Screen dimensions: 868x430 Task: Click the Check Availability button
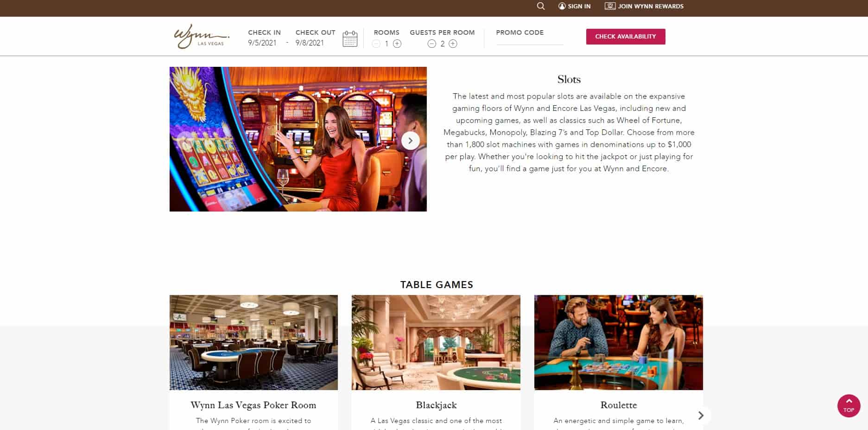[626, 37]
